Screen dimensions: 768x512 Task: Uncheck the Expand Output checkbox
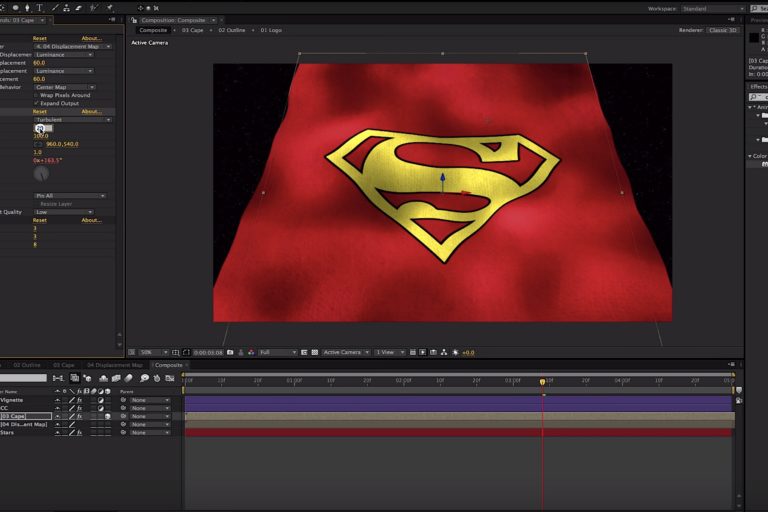(x=36, y=103)
